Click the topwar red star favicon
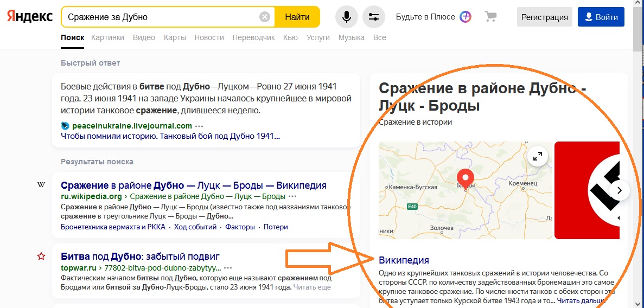The height and width of the screenshot is (308, 644). tap(41, 256)
